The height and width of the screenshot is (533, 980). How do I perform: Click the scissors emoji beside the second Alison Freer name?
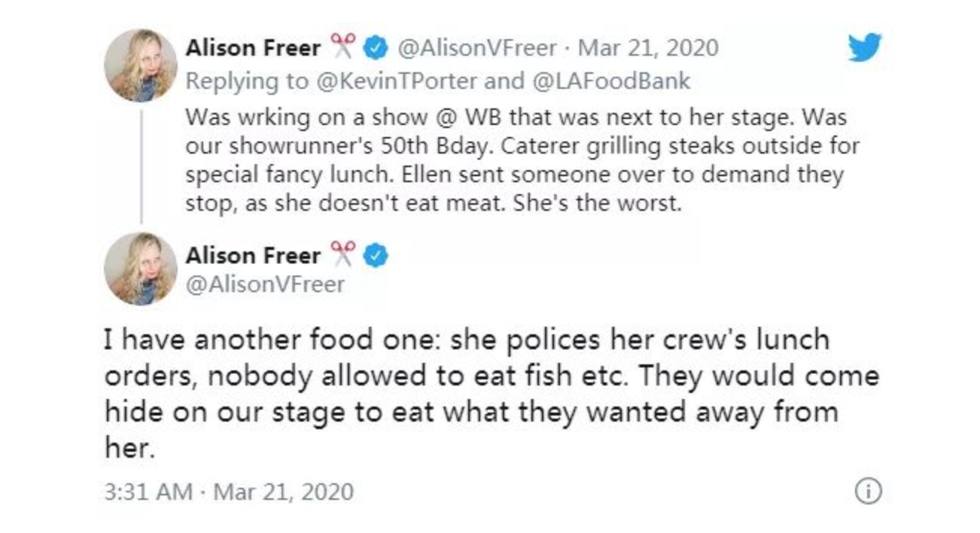point(342,256)
